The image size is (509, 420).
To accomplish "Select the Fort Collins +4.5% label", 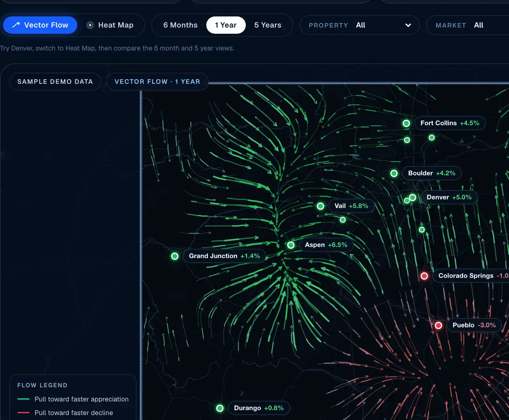I will 450,123.
